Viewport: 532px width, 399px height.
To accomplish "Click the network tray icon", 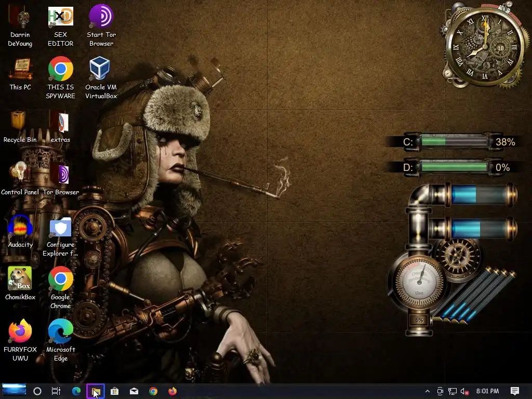I will click(453, 391).
